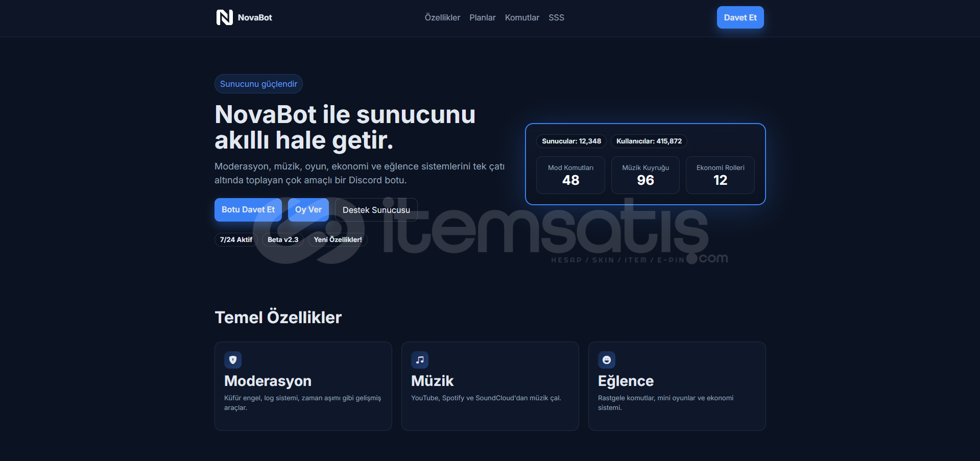The height and width of the screenshot is (461, 980).
Task: Click the 7/24 Aktif badge
Action: tap(236, 239)
